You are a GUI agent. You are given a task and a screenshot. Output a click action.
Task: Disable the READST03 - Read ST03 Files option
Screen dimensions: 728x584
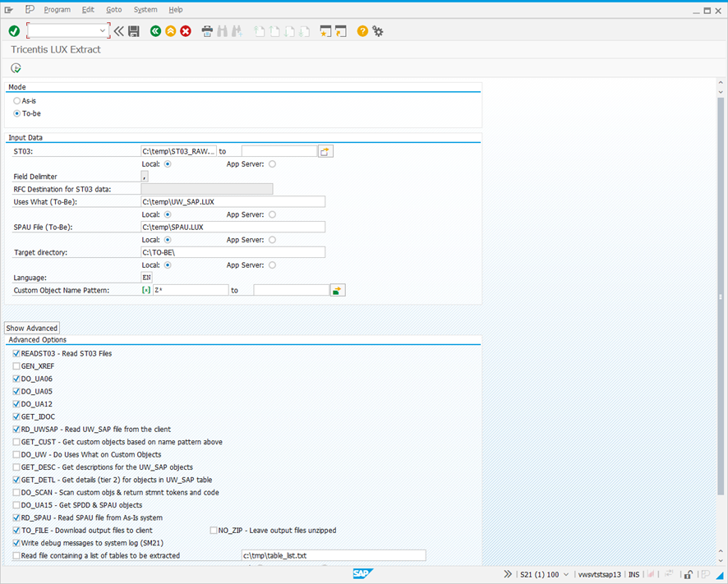coord(16,353)
